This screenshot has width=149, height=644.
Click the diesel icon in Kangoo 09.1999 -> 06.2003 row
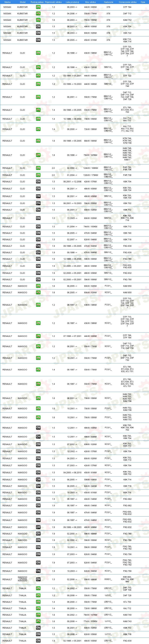pyautogui.click(x=38, y=527)
